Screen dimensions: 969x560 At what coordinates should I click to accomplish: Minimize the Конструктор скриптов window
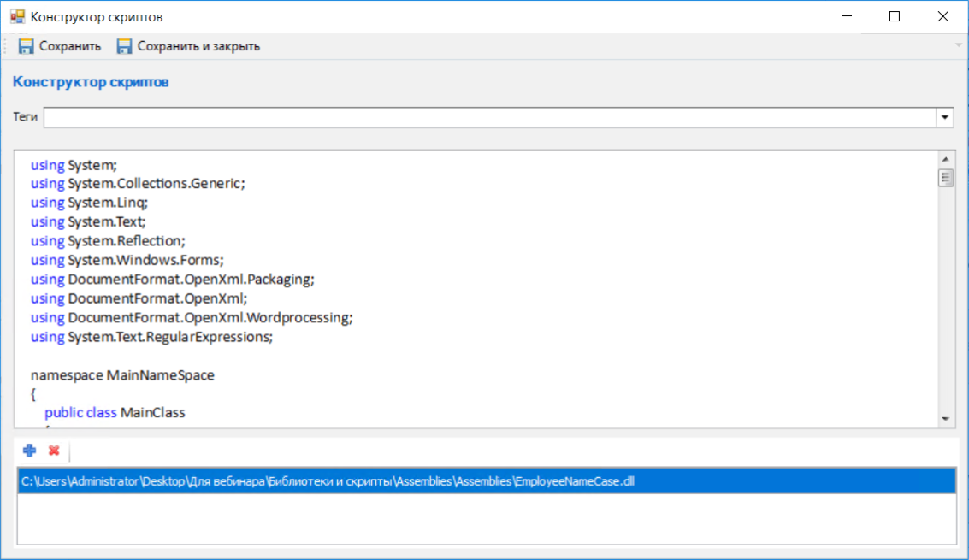coord(847,16)
